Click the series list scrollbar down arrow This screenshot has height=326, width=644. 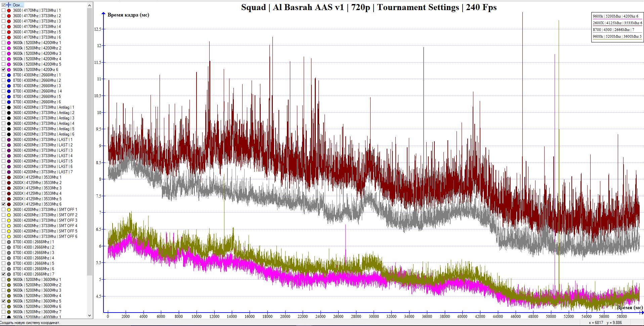click(x=89, y=315)
